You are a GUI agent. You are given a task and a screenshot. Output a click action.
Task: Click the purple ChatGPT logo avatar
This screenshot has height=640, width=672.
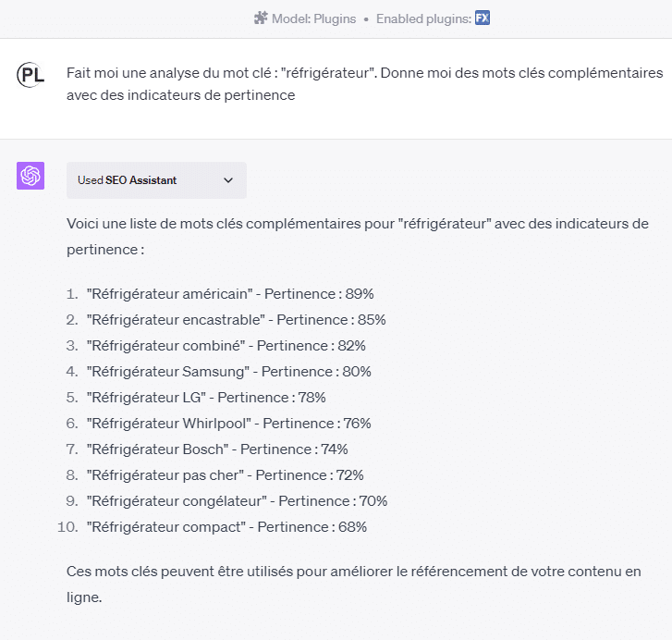(31, 176)
